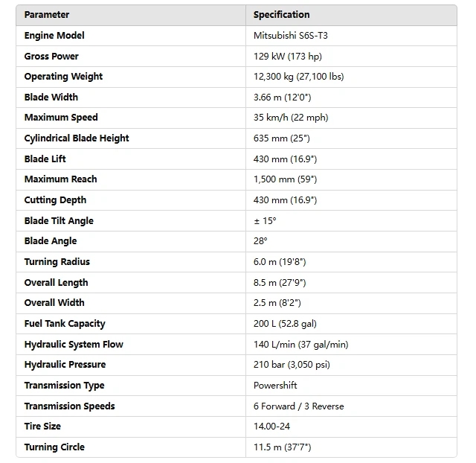476x463 pixels.
Task: Click the Powershift transmission type cell
Action: tap(275, 386)
